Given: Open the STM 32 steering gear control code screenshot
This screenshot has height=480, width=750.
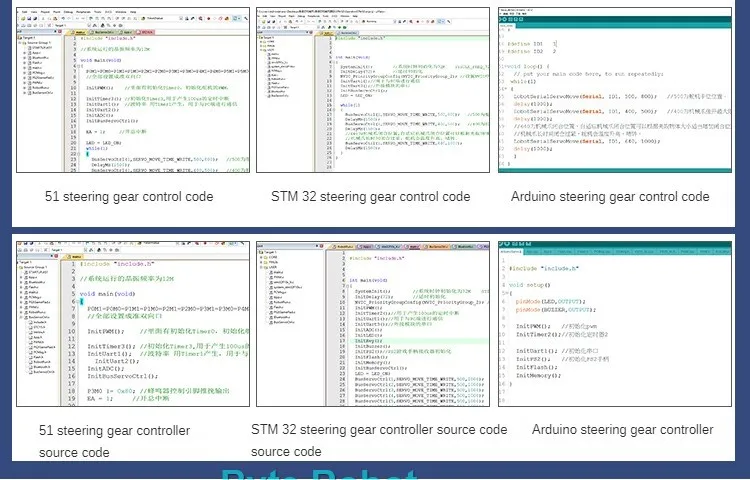Looking at the screenshot, I should pyautogui.click(x=373, y=90).
